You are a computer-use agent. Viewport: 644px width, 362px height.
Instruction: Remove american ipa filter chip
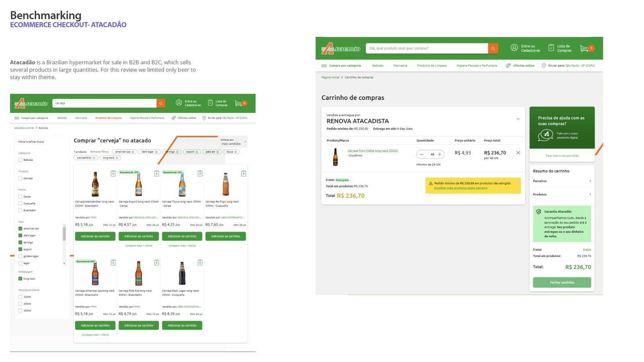pyautogui.click(x=133, y=152)
